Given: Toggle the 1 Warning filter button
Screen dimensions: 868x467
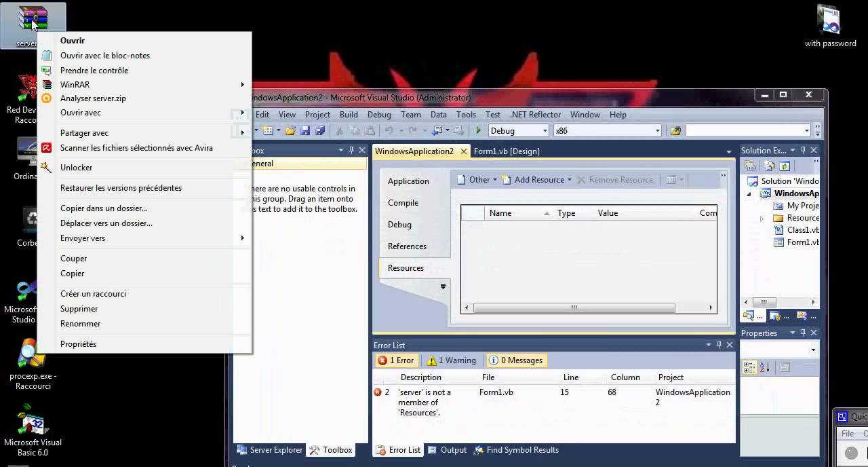Looking at the screenshot, I should (x=450, y=360).
